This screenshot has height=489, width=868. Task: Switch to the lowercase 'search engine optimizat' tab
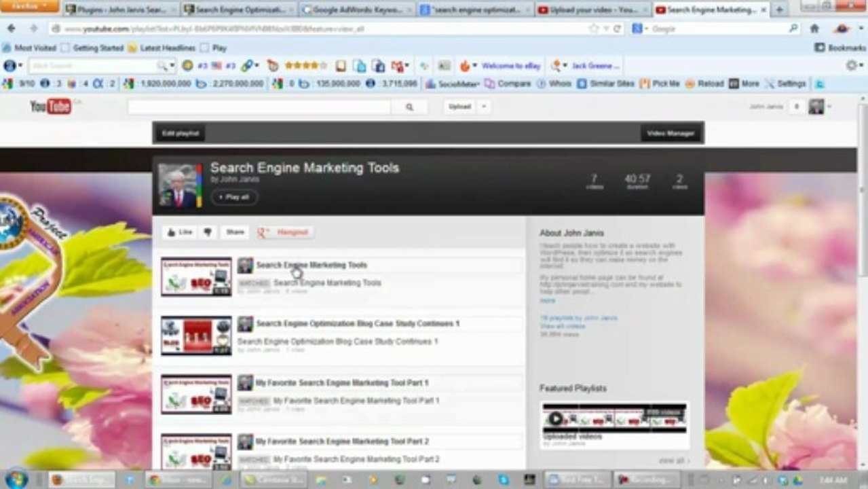pyautogui.click(x=475, y=10)
